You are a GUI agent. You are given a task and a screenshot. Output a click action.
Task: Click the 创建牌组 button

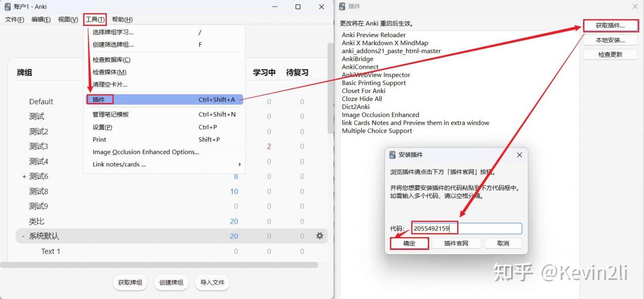[172, 282]
